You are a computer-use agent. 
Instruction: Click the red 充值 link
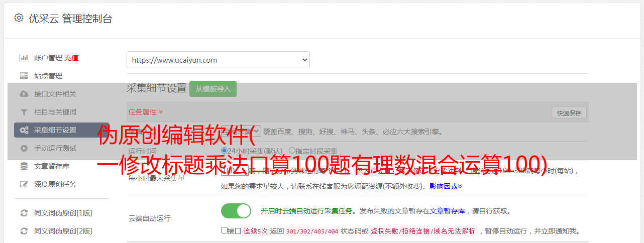pos(71,58)
